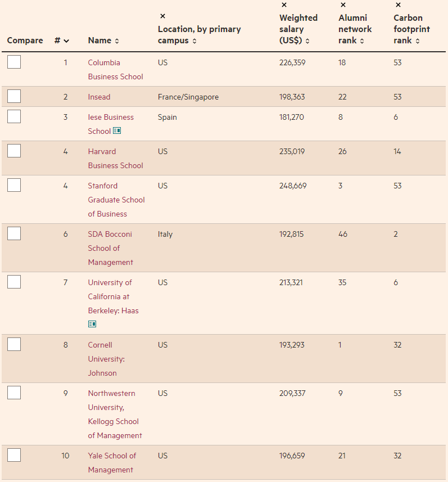Image resolution: width=448 pixels, height=482 pixels.
Task: Open the Stanford Graduate School of Business link
Action: point(116,200)
